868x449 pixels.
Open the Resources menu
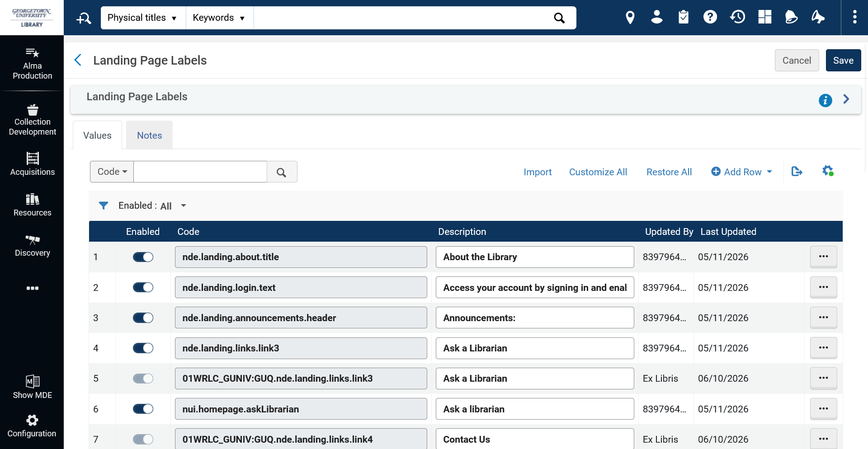coord(32,205)
